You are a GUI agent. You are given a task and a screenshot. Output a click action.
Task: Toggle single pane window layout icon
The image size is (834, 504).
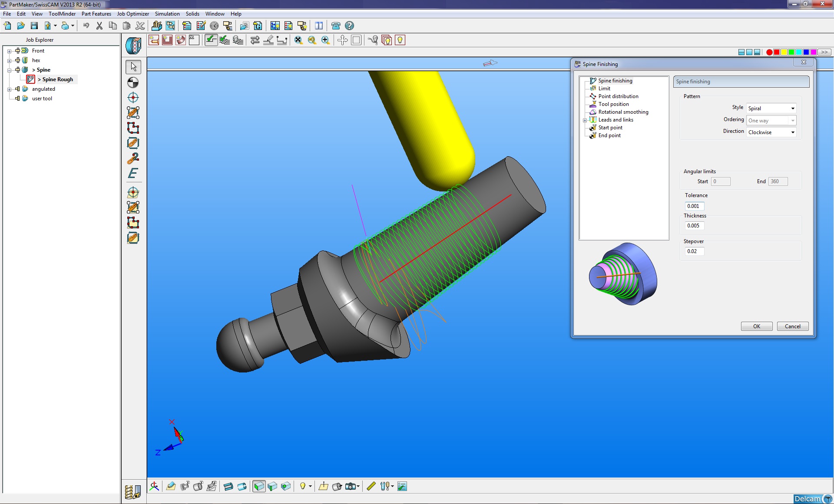(x=749, y=52)
